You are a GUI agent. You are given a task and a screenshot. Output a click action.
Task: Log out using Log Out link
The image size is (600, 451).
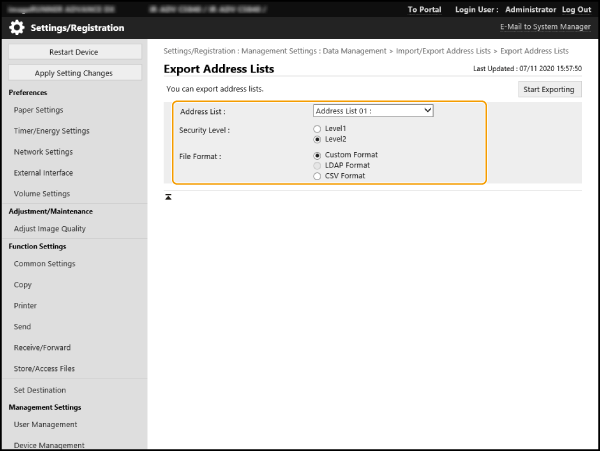pos(576,9)
